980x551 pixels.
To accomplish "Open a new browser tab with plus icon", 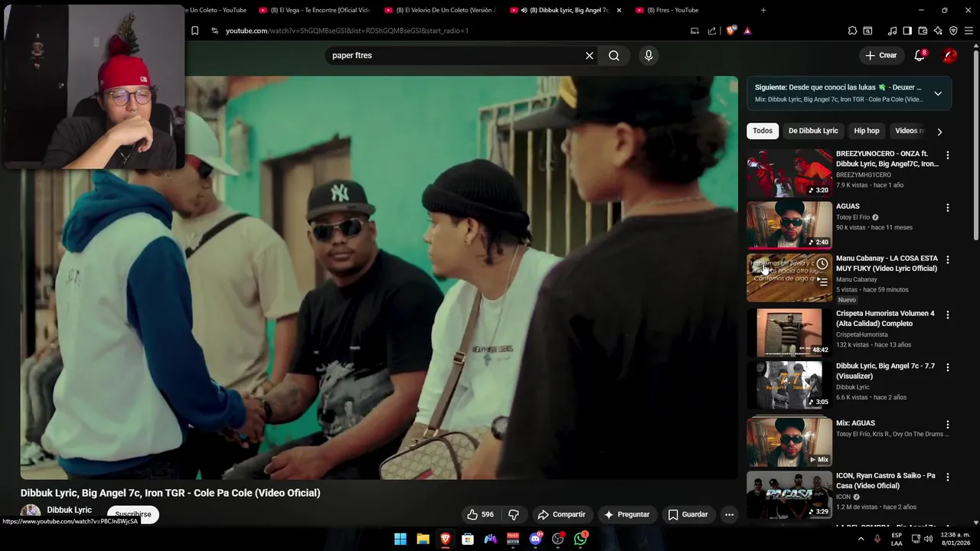I will click(x=763, y=10).
